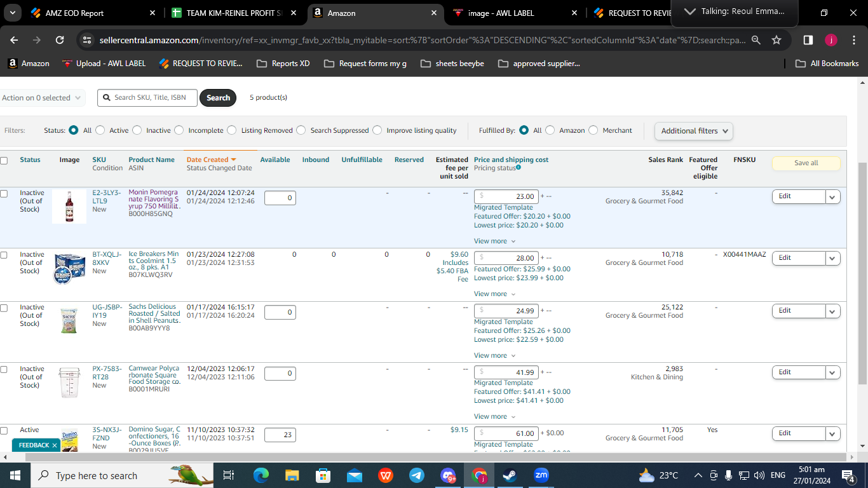868x488 pixels.
Task: Launch Microsoft Edge from taskbar
Action: tap(261, 475)
